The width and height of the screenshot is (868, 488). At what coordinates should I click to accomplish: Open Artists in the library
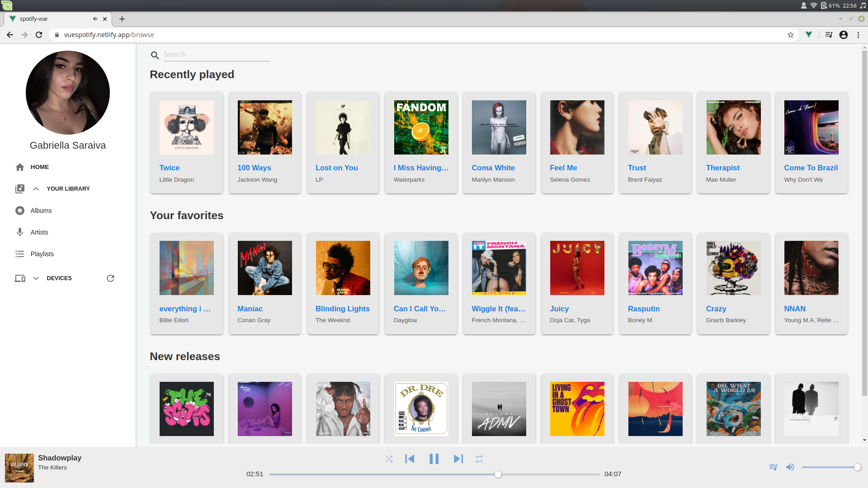click(x=39, y=232)
